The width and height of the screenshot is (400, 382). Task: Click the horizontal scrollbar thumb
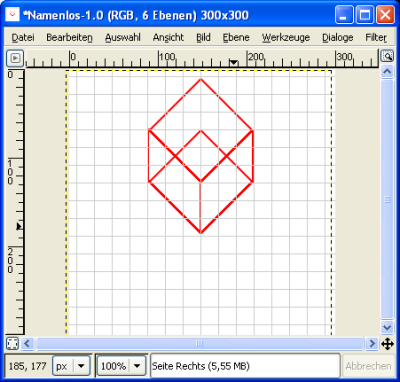point(199,343)
